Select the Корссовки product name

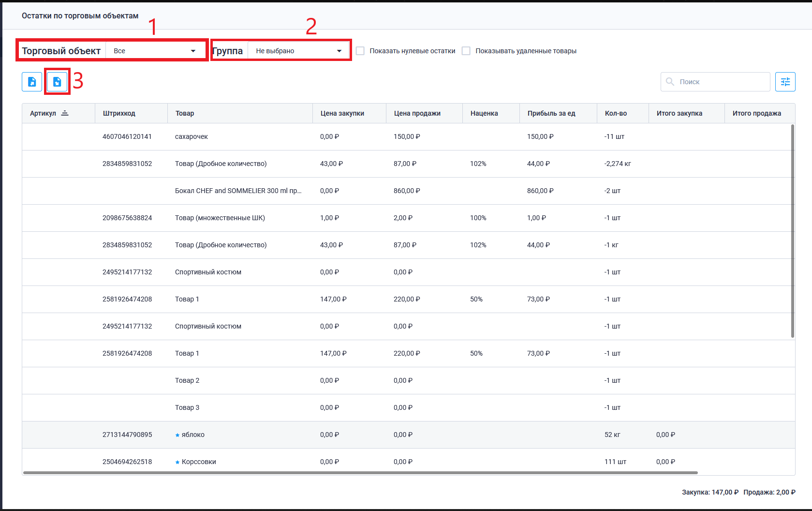tap(199, 462)
